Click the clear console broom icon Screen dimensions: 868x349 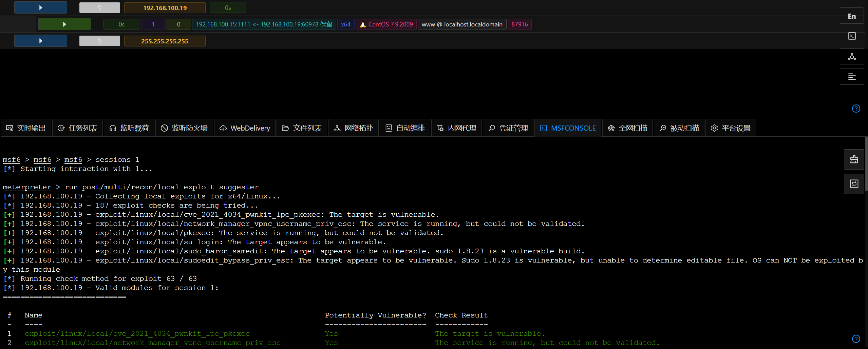pos(854,159)
